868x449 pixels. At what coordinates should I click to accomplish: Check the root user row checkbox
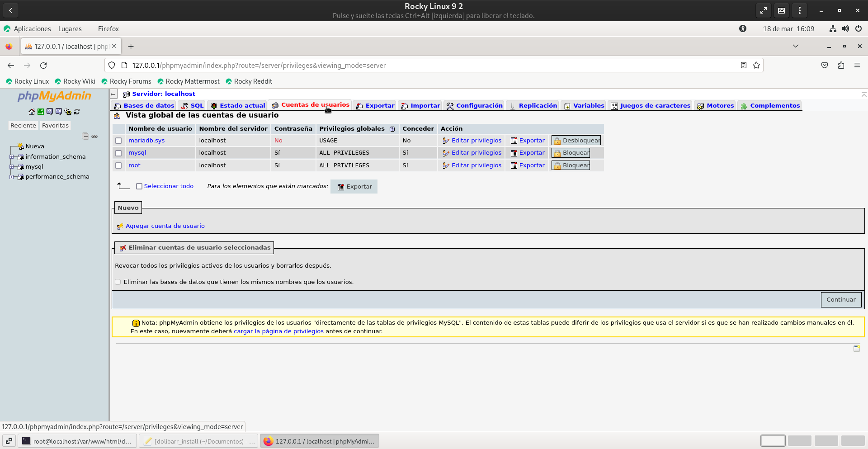pyautogui.click(x=118, y=165)
